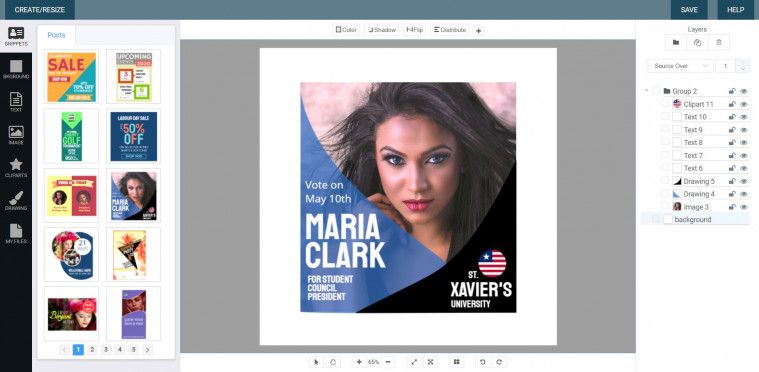Toggle visibility of Image 3 layer

pos(744,207)
